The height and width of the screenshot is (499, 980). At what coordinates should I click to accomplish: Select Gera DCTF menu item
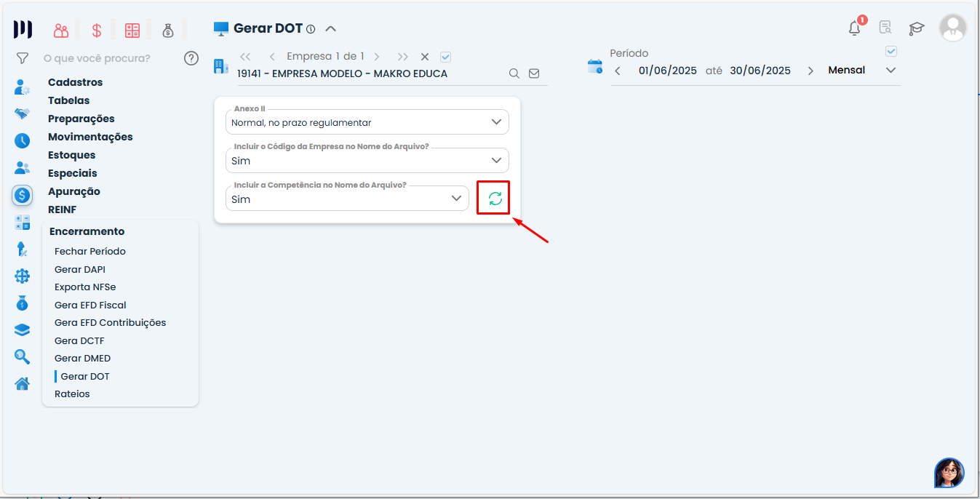tap(80, 340)
